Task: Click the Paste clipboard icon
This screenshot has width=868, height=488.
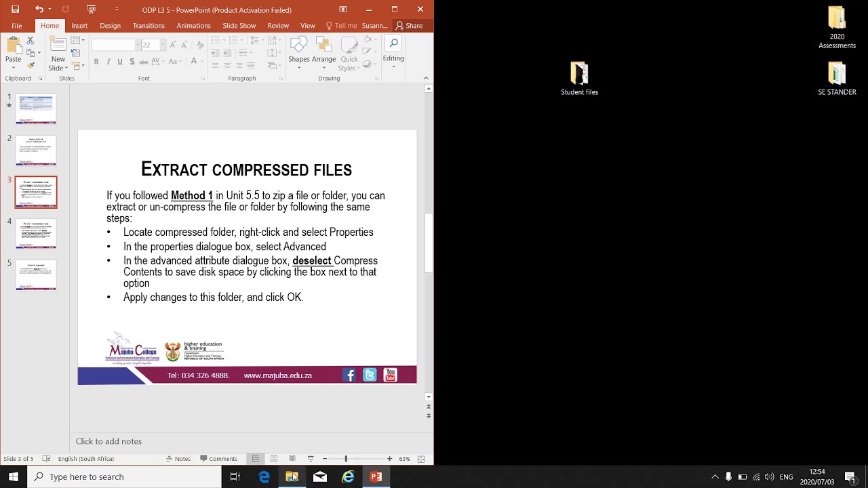Action: coord(13,46)
